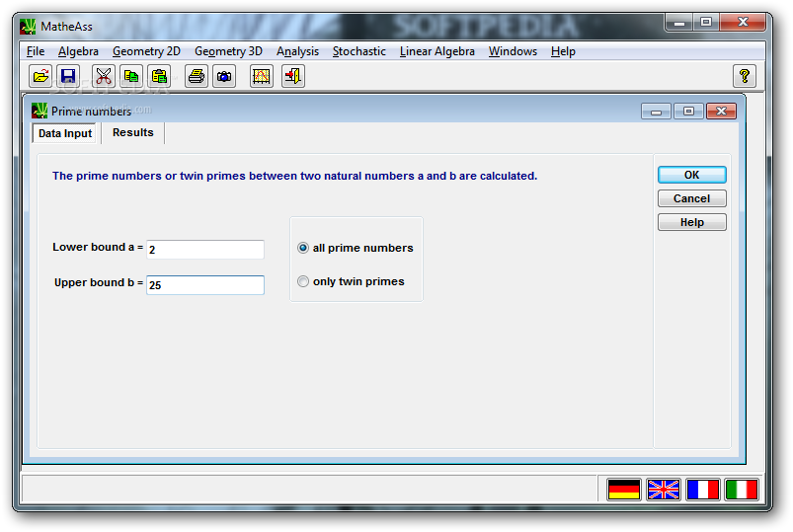Click the camera screenshot icon

(224, 76)
